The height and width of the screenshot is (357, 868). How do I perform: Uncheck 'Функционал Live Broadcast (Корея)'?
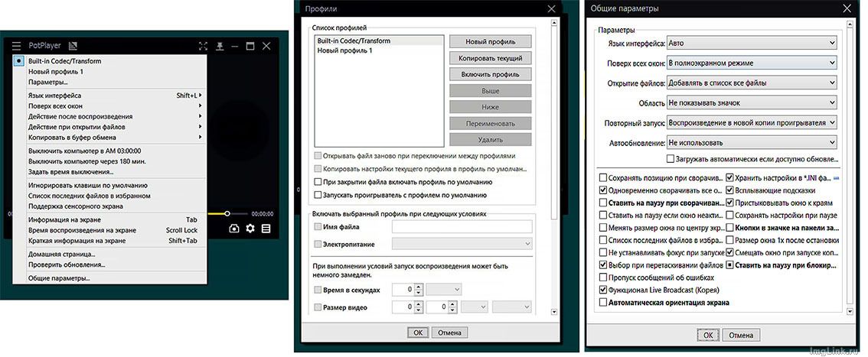(x=603, y=290)
